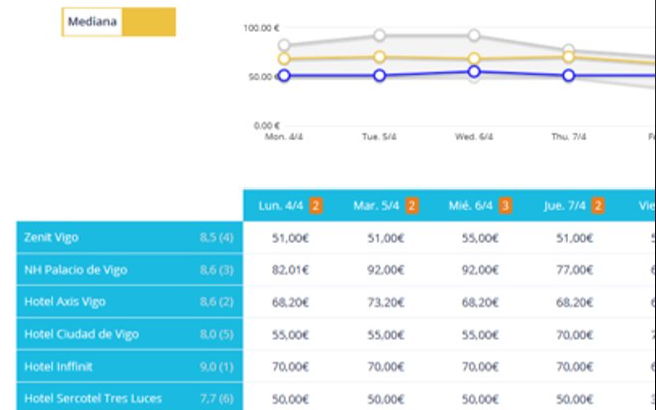
Task: Open the Mar. 5/4 column header
Action: coord(376,206)
